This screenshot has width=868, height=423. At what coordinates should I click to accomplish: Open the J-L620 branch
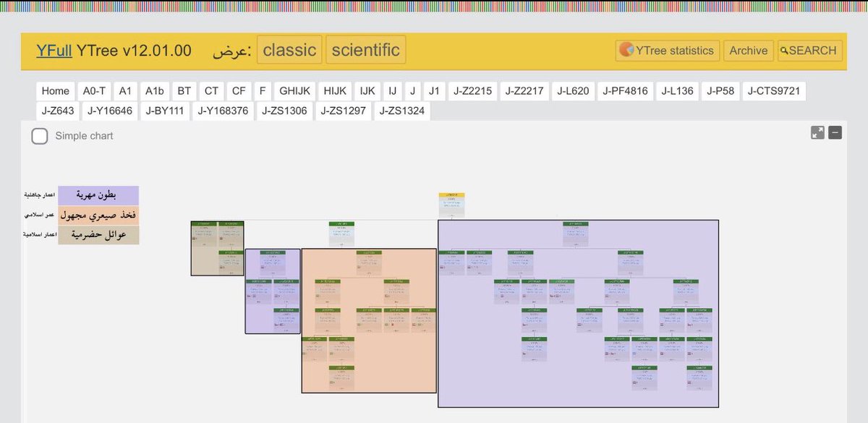point(574,91)
